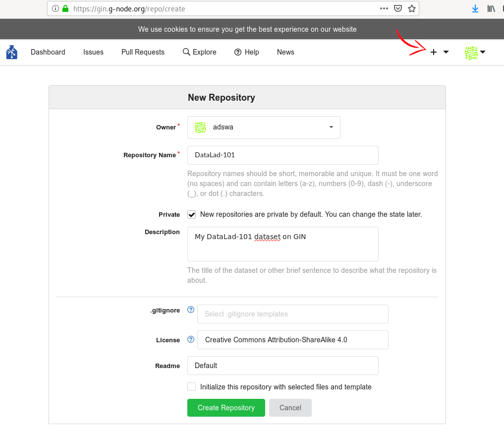The image size is (504, 440).
Task: Go to Dashboard in navigation bar
Action: click(x=48, y=52)
